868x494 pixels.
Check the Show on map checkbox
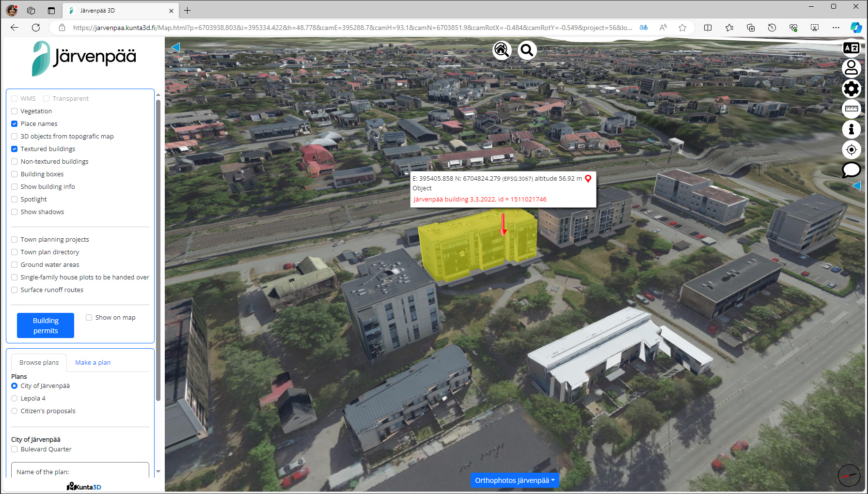89,317
